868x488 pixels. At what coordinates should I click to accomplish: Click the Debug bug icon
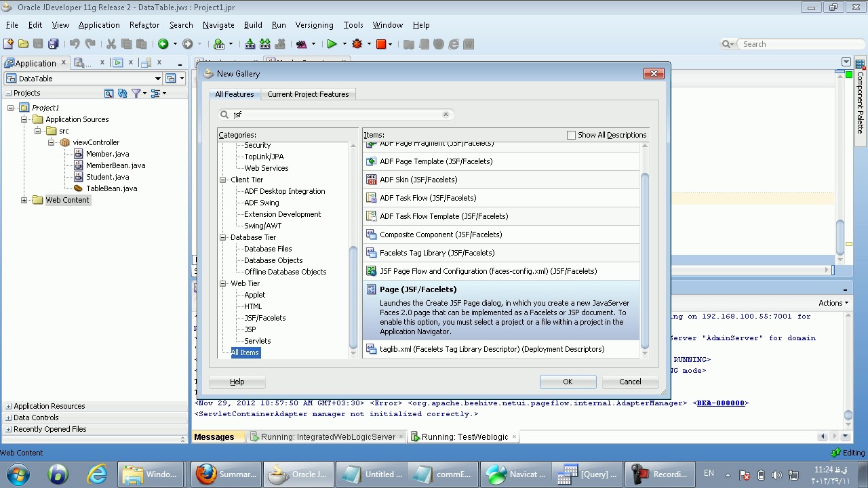coord(357,44)
